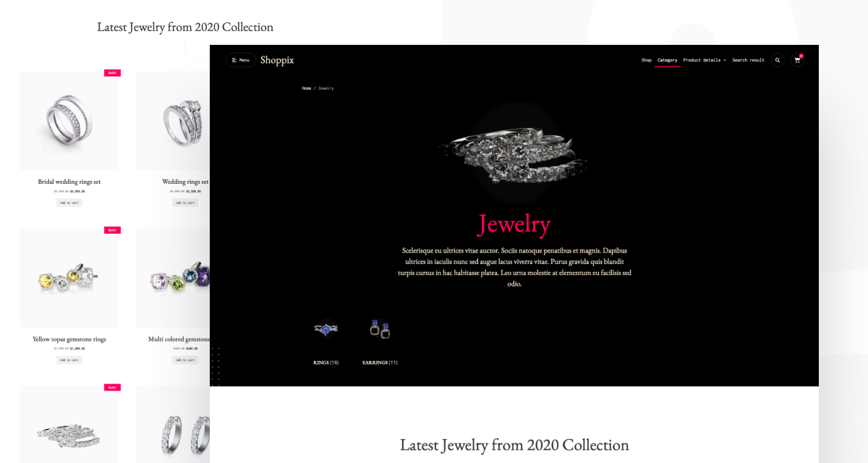Open Yellow topaz gemstone rings thumbnail
The width and height of the screenshot is (868, 463).
pyautogui.click(x=69, y=278)
